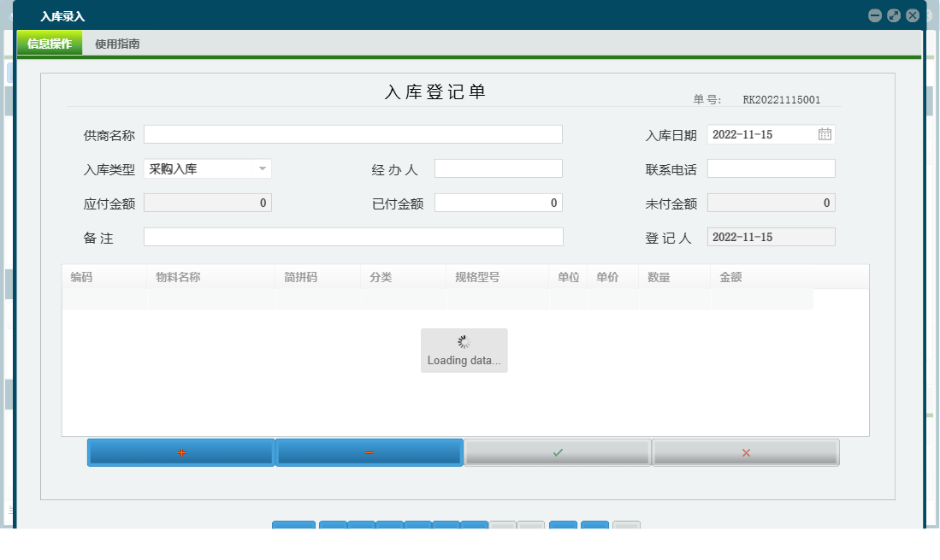Viewport: 940px width, 560px height.
Task: Select the 联系电话 input box
Action: pyautogui.click(x=771, y=168)
